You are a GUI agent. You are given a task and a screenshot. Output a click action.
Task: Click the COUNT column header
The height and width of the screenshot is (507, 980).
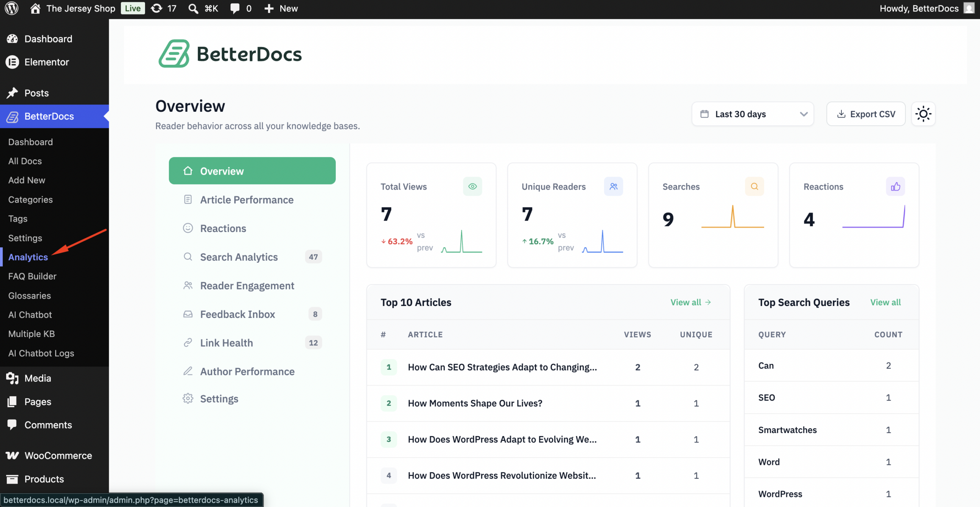[888, 334]
